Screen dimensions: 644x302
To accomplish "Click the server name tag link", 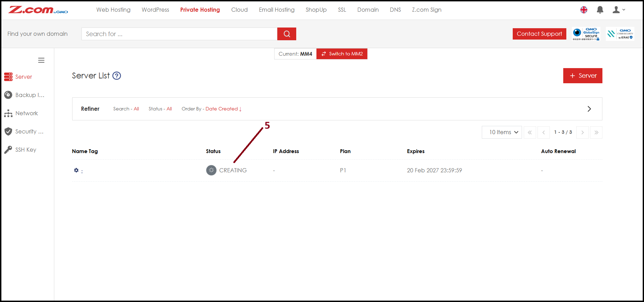I will pyautogui.click(x=82, y=171).
